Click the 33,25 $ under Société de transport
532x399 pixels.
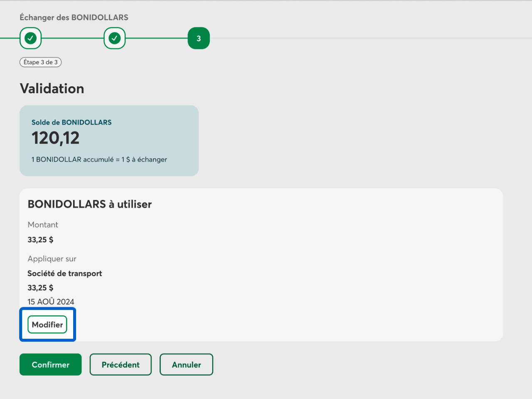coord(40,288)
